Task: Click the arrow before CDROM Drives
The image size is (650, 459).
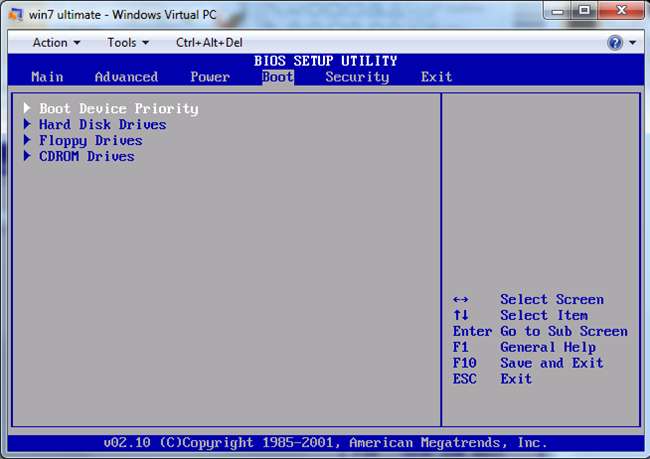Action: (x=27, y=156)
